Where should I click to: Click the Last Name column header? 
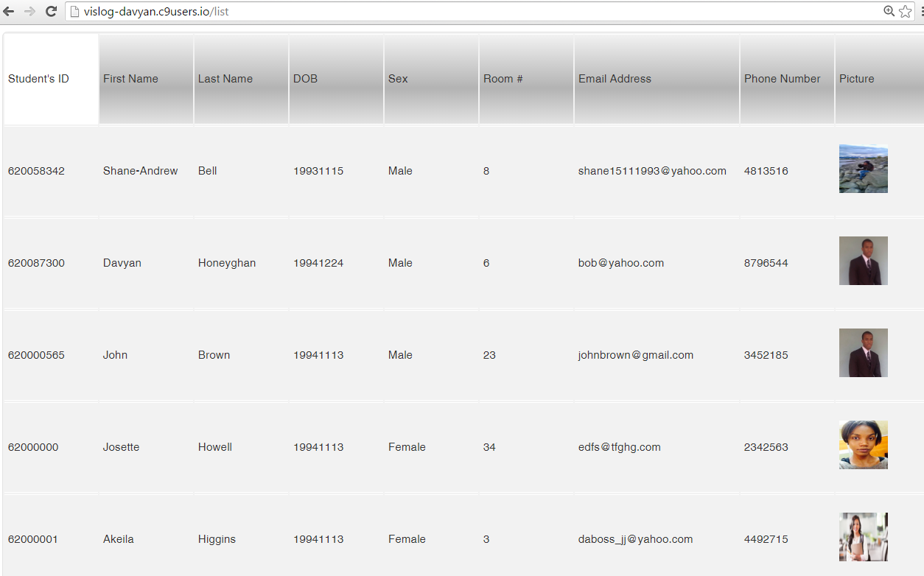click(241, 79)
